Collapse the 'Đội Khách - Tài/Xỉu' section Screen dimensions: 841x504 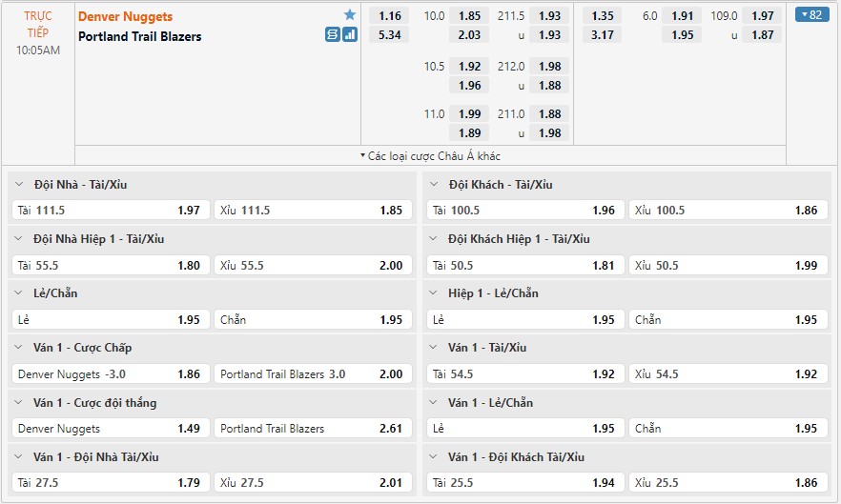[x=435, y=184]
